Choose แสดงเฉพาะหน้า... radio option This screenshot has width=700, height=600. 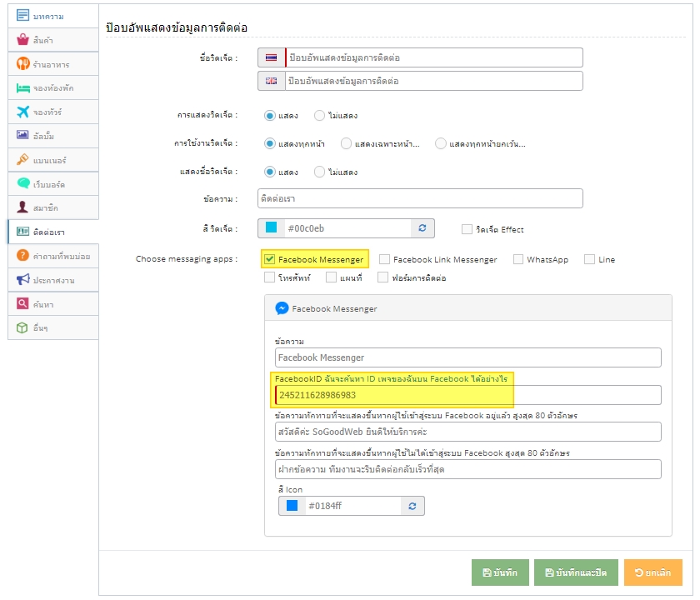click(x=346, y=143)
